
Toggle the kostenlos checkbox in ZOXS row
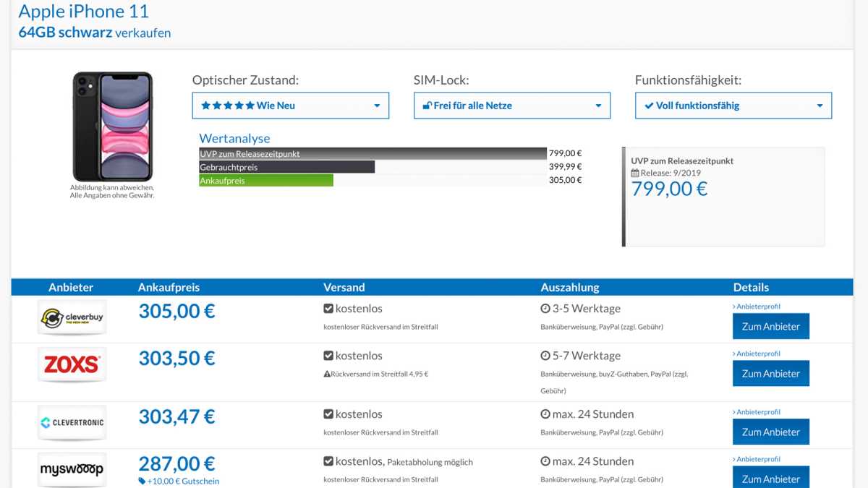click(x=328, y=356)
